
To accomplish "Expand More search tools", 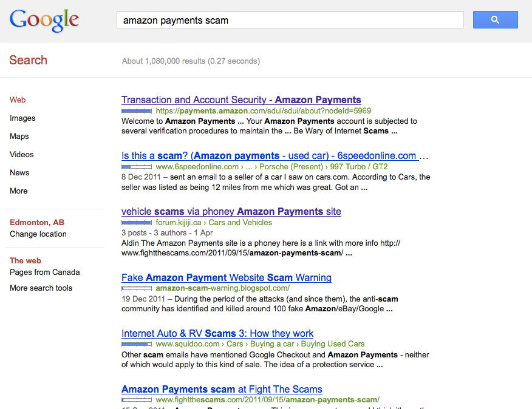I will click(x=41, y=288).
